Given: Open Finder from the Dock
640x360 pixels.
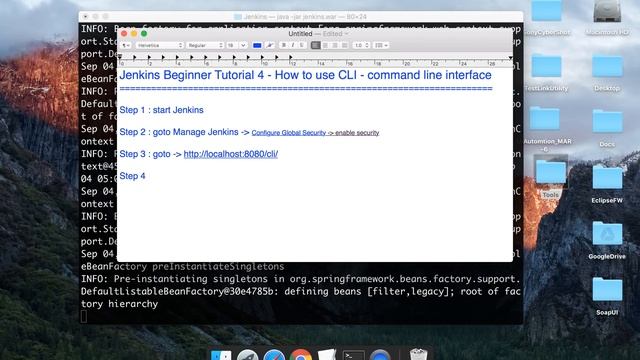Looking at the screenshot, I should coord(221,355).
